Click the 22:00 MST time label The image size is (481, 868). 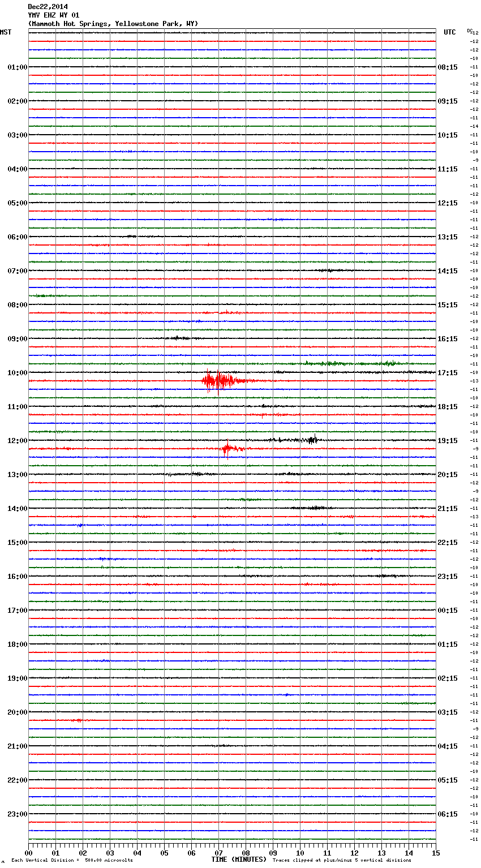(x=18, y=780)
